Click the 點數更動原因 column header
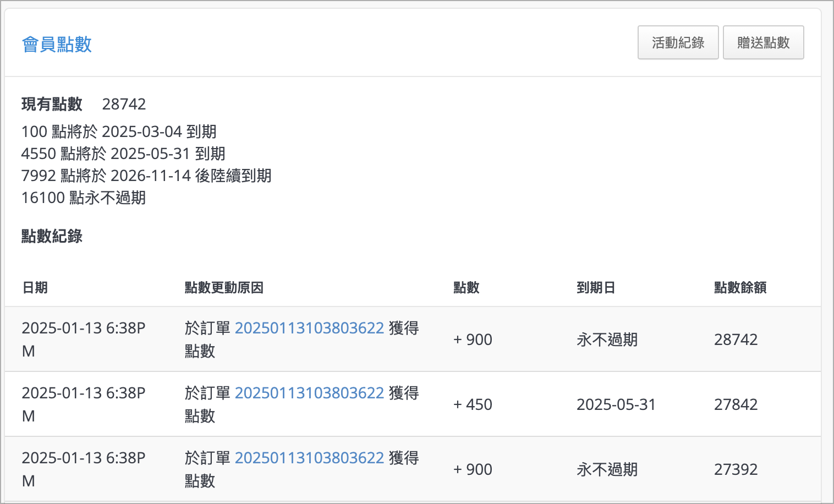The width and height of the screenshot is (834, 504). click(x=224, y=287)
